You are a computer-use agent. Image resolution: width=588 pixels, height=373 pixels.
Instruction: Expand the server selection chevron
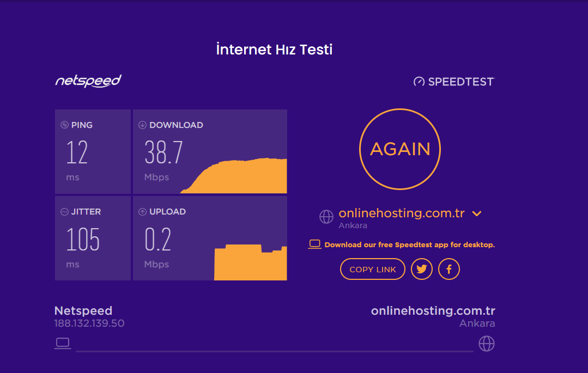coord(477,213)
